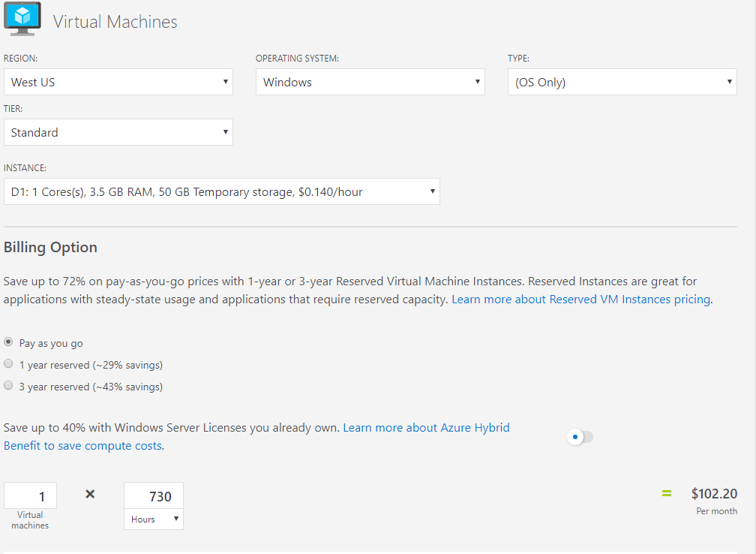Click the 730 hours input field

point(153,495)
